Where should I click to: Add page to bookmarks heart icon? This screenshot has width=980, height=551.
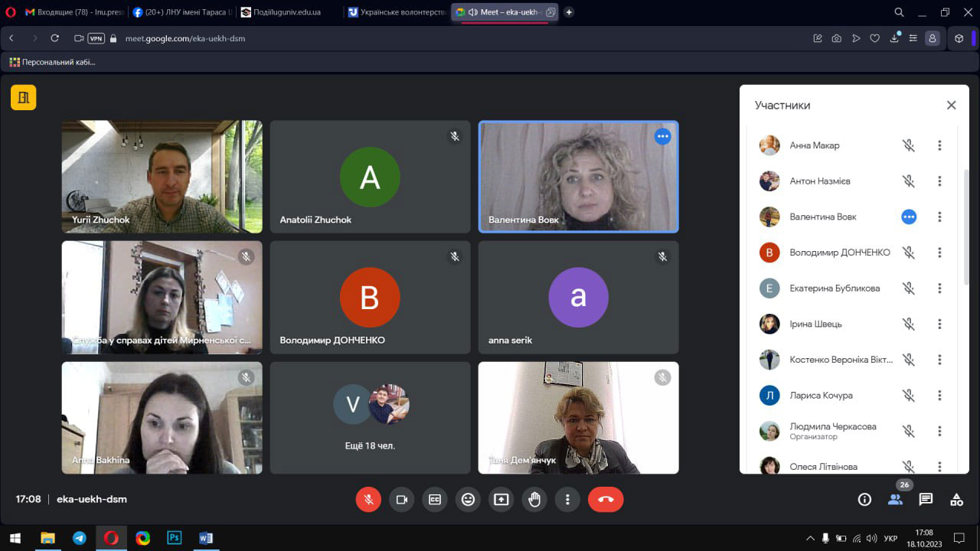coord(874,38)
